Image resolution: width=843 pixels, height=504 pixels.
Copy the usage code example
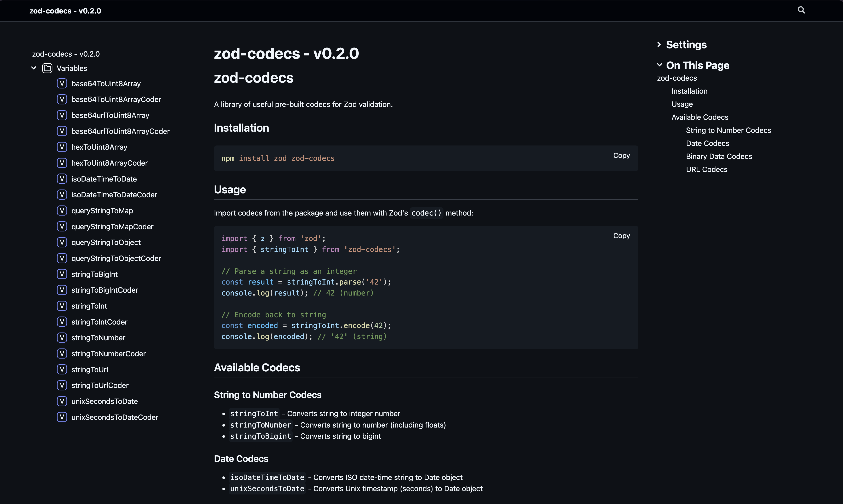point(621,235)
